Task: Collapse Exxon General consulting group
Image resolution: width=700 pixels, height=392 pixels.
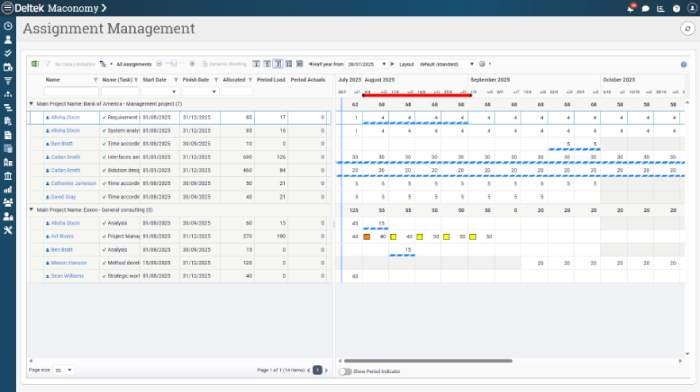Action: 31,209
